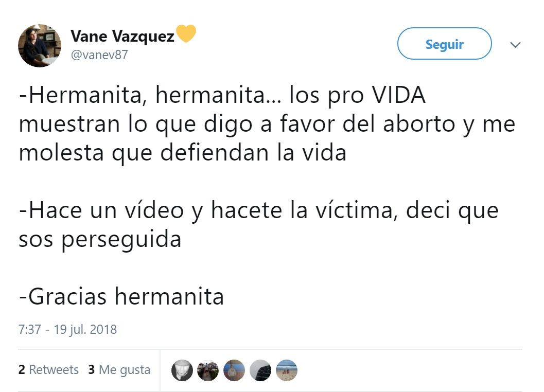The height and width of the screenshot is (392, 544).
Task: Click the paragraph starting -Hace un vídeo
Action: [x=259, y=224]
